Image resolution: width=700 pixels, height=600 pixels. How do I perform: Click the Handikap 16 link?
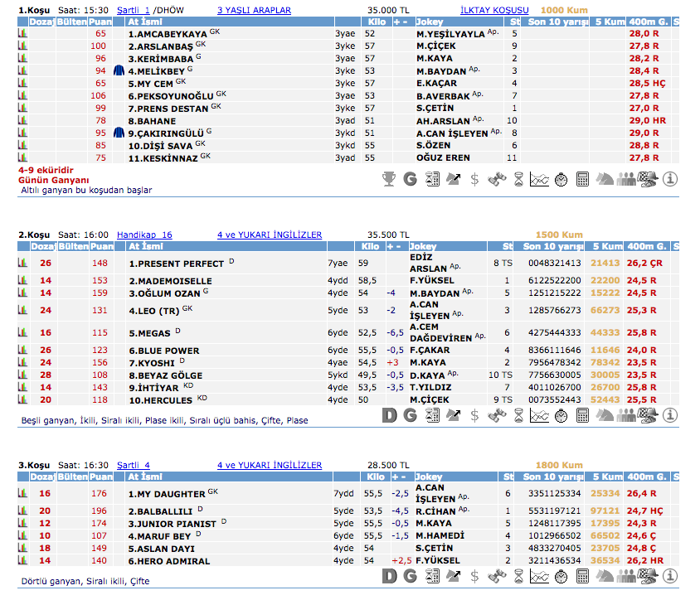144,235
